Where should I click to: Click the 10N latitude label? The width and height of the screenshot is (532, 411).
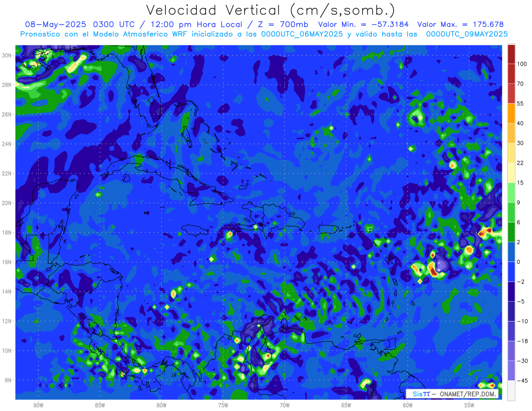click(x=7, y=351)
